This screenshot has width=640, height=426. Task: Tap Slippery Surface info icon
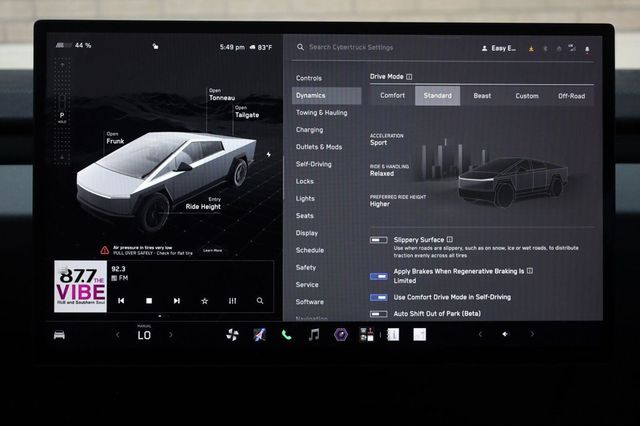pos(449,240)
